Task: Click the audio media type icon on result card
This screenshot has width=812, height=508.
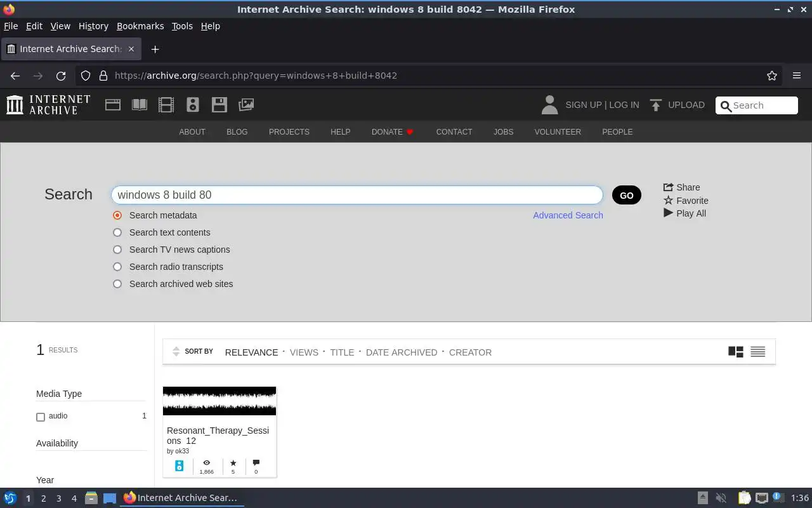Action: 180,466
